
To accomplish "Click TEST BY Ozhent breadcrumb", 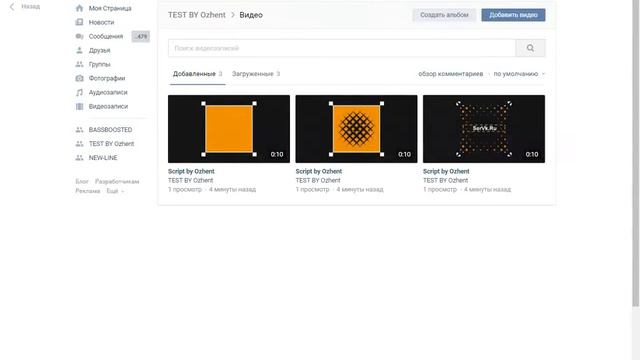I will click(x=197, y=15).
